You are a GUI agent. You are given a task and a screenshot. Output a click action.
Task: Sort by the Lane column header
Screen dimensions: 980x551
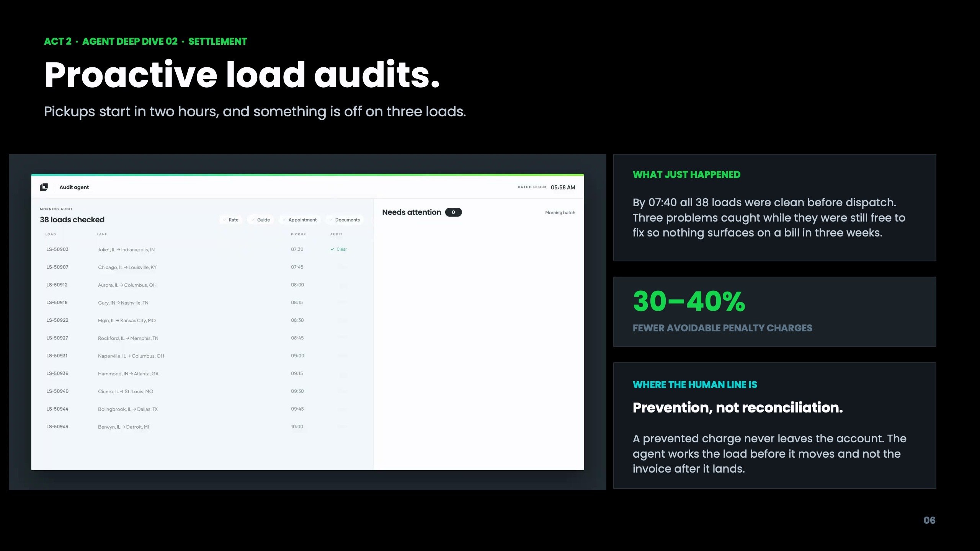click(x=102, y=234)
